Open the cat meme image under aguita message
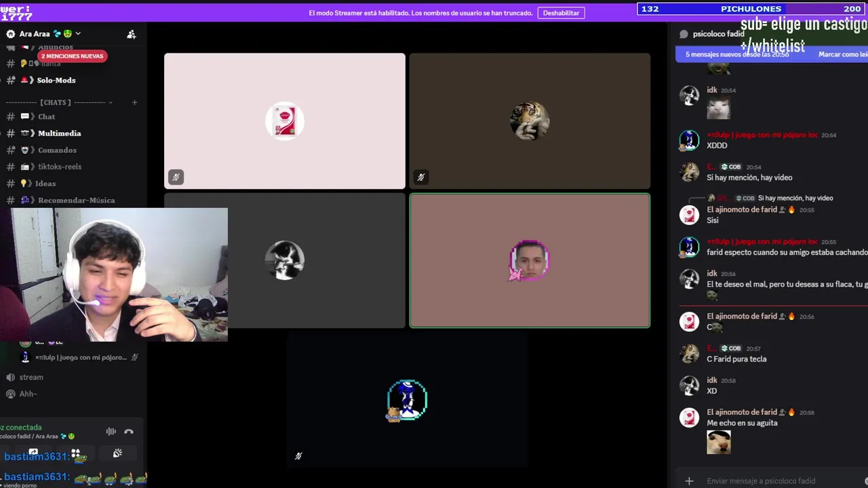Image resolution: width=868 pixels, height=488 pixels. pos(718,443)
